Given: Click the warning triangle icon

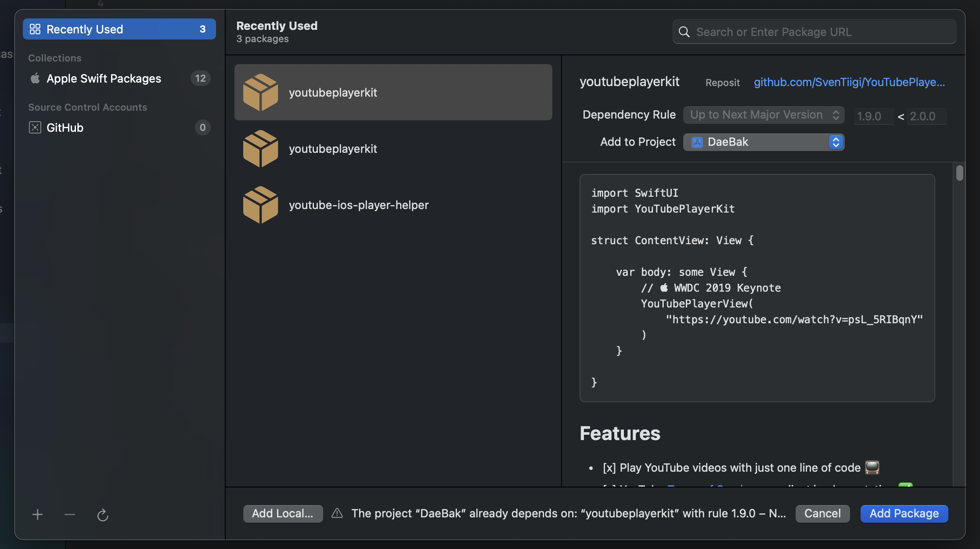Looking at the screenshot, I should point(337,513).
